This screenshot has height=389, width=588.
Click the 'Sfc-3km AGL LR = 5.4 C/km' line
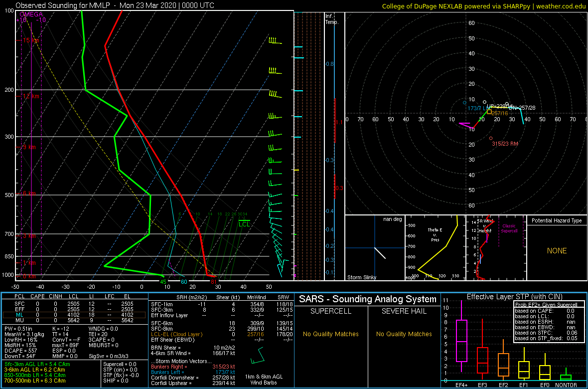[x=37, y=365]
